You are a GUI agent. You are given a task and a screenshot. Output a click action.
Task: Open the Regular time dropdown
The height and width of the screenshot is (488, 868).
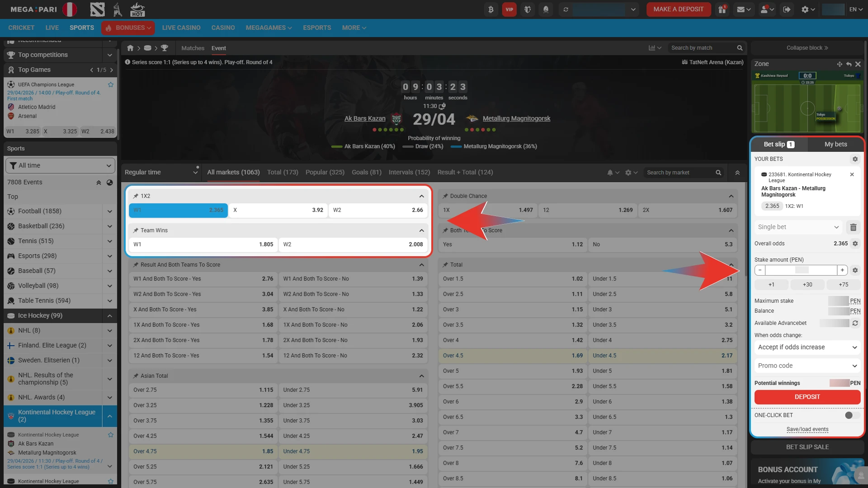tap(161, 173)
